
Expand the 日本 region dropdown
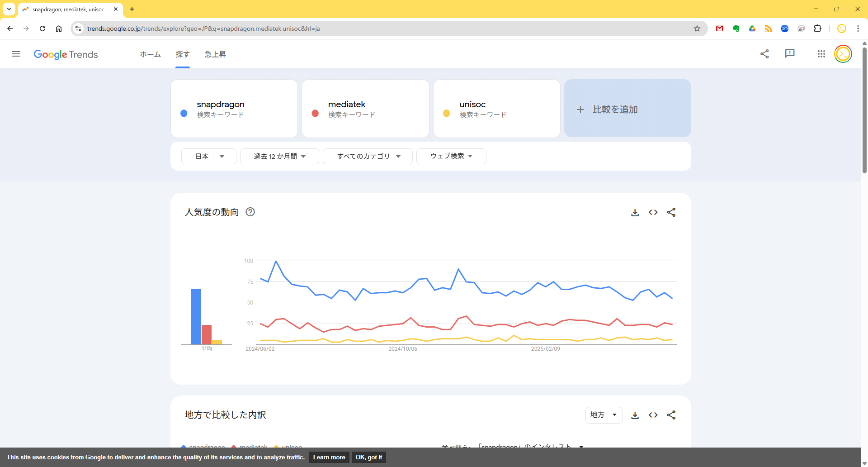click(x=209, y=156)
